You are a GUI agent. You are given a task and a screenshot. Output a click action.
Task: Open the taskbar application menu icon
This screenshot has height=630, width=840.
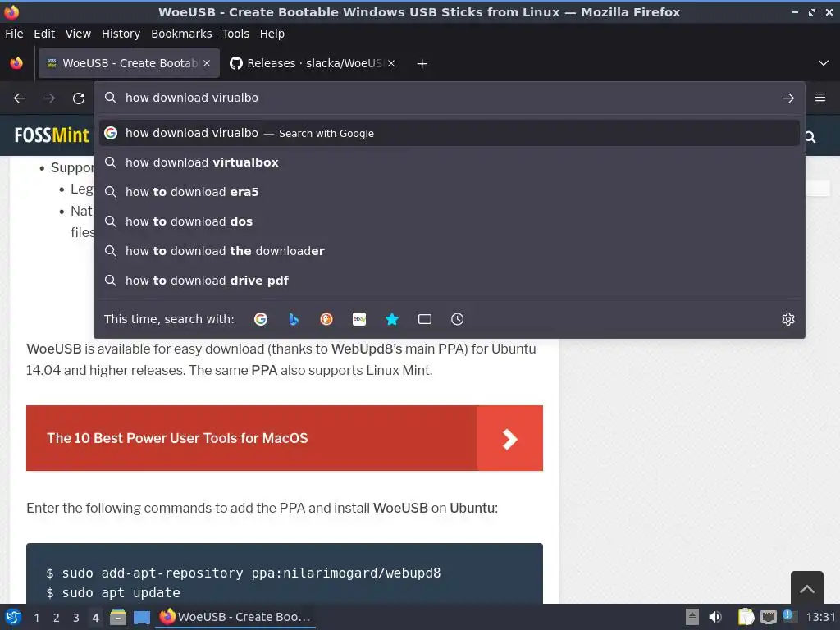pos(13,617)
